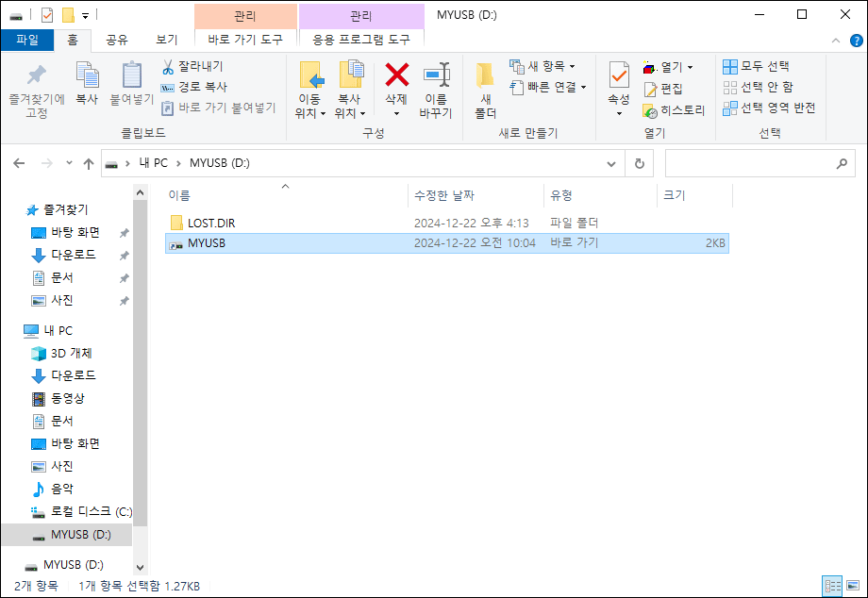
Task: Switch to details view icon in the status bar
Action: [832, 586]
